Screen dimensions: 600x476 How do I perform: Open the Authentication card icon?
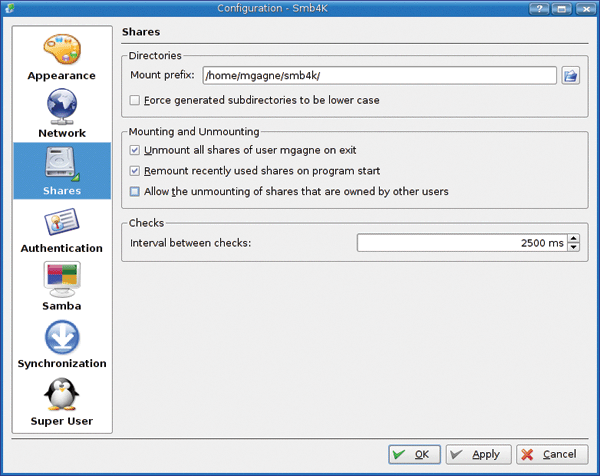[x=61, y=223]
